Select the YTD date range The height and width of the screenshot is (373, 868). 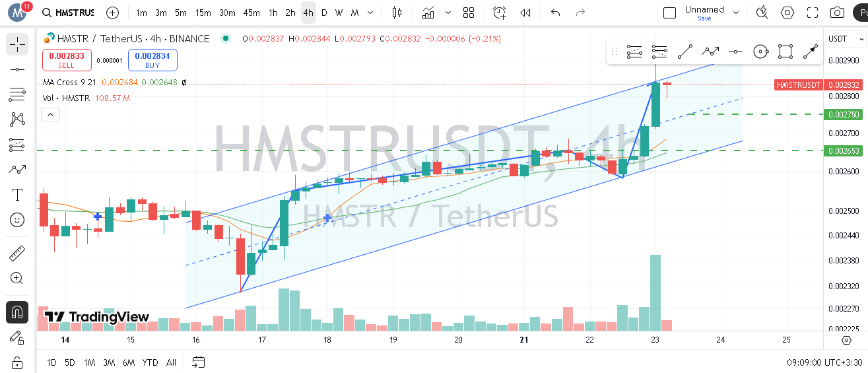(x=150, y=362)
